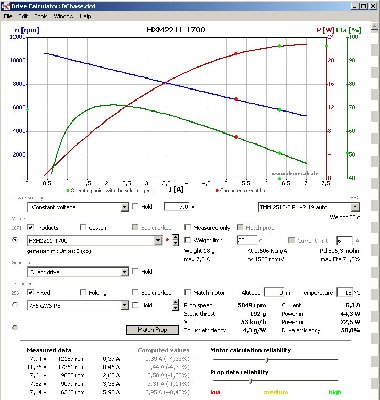The height and width of the screenshot is (400, 380).
Task: Click the green marker on the blue rpm line
Action: click(280, 110)
